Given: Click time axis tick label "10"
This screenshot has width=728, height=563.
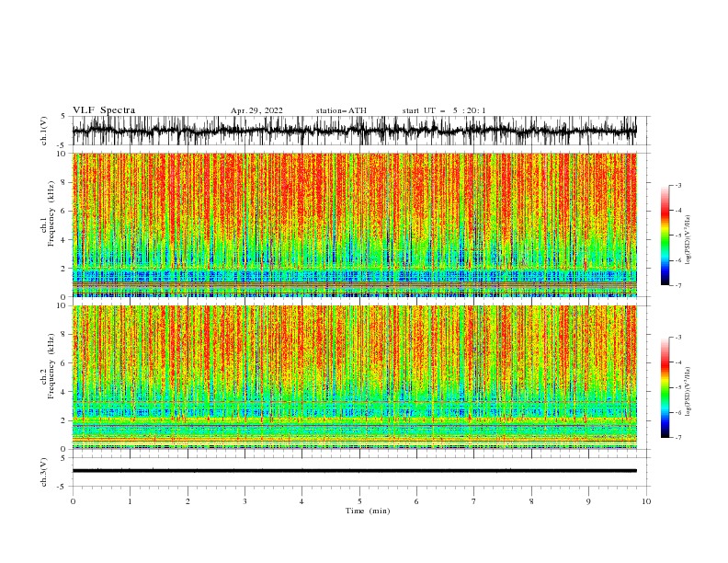Looking at the screenshot, I should coord(646,501).
